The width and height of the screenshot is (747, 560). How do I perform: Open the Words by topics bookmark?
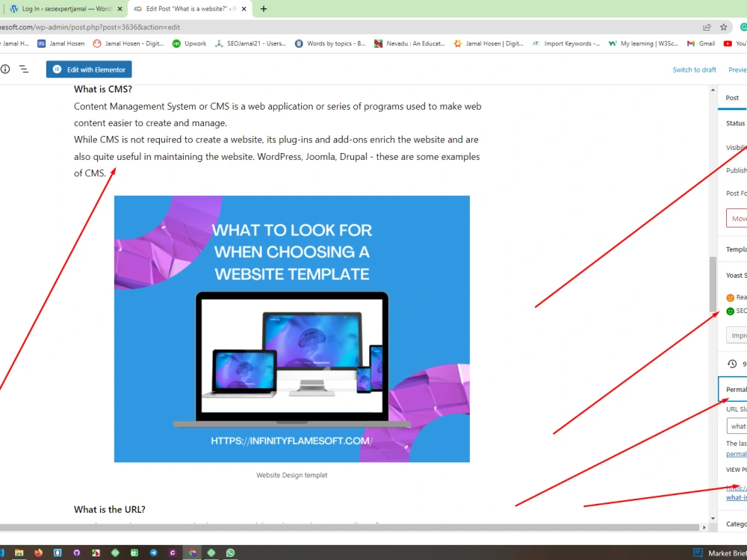[x=331, y=43]
